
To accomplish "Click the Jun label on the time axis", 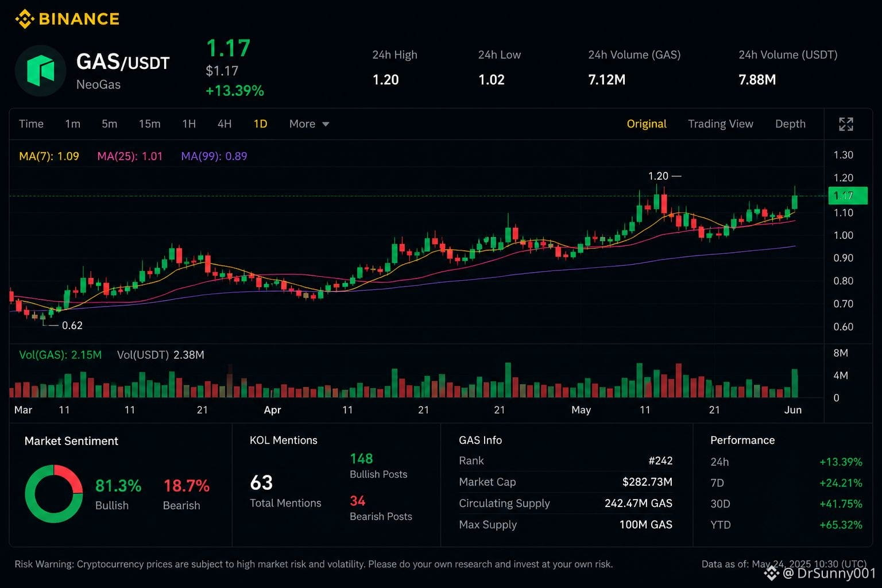I will pyautogui.click(x=793, y=410).
